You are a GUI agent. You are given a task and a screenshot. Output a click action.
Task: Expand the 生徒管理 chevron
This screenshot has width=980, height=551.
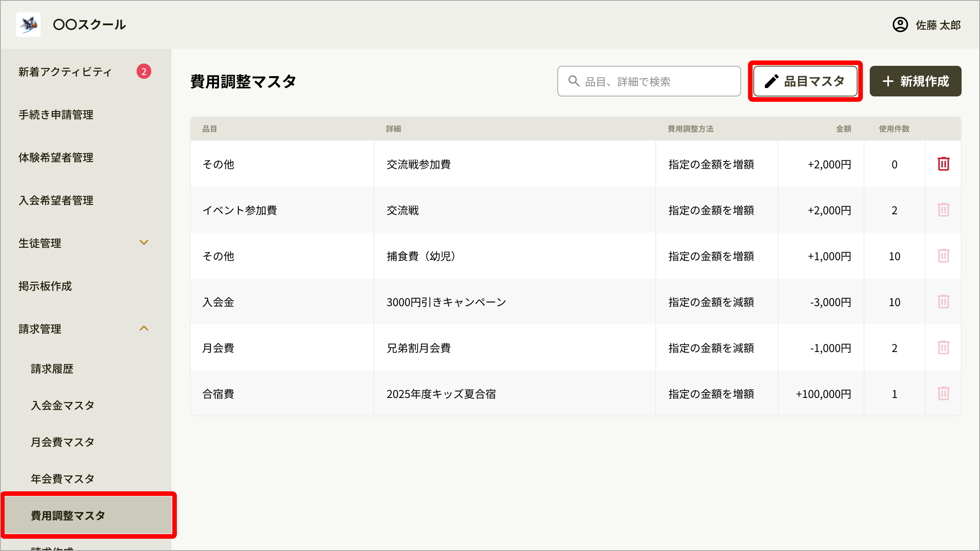coord(144,243)
